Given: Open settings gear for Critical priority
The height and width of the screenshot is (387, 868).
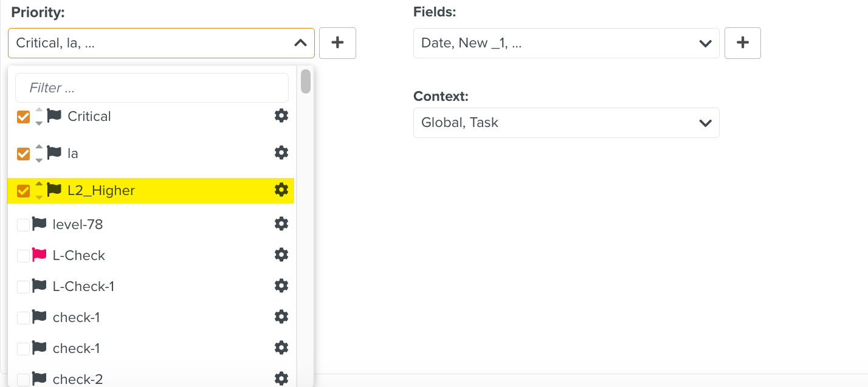Looking at the screenshot, I should coord(281,115).
